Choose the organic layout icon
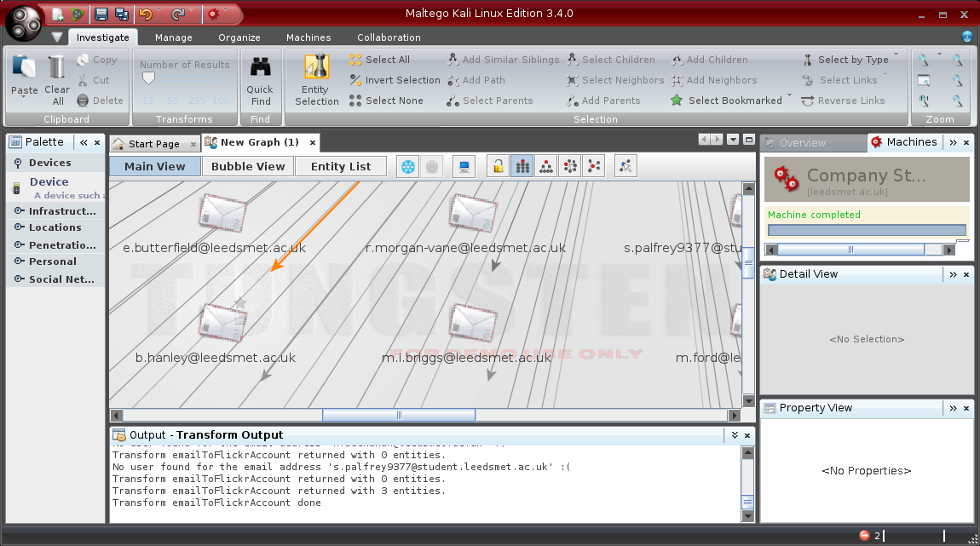This screenshot has height=546, width=980. (594, 167)
